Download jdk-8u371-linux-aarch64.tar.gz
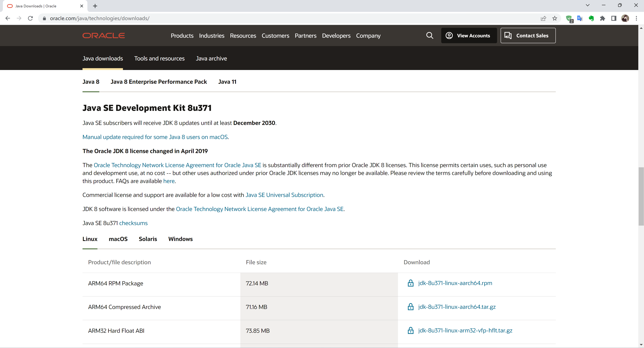 [457, 307]
